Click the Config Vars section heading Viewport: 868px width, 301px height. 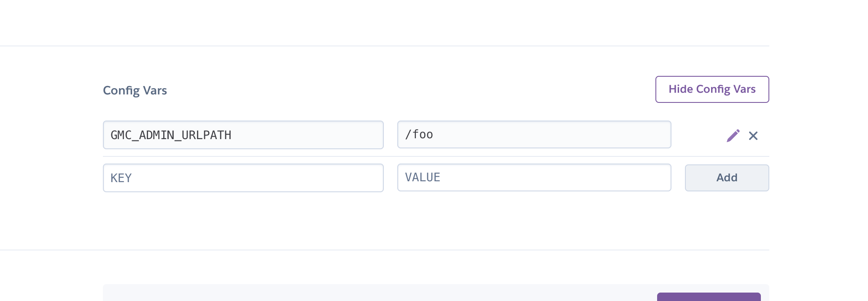point(135,91)
